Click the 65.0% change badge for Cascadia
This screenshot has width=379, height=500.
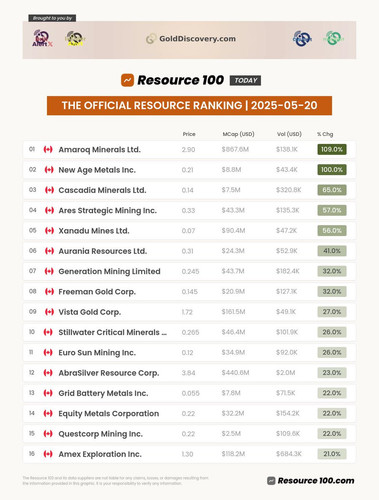(x=332, y=190)
